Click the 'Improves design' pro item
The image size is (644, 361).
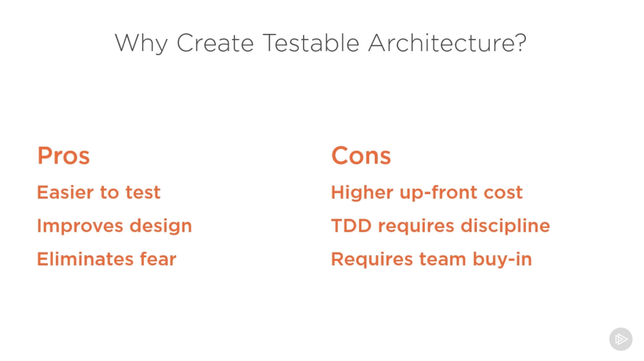(114, 226)
